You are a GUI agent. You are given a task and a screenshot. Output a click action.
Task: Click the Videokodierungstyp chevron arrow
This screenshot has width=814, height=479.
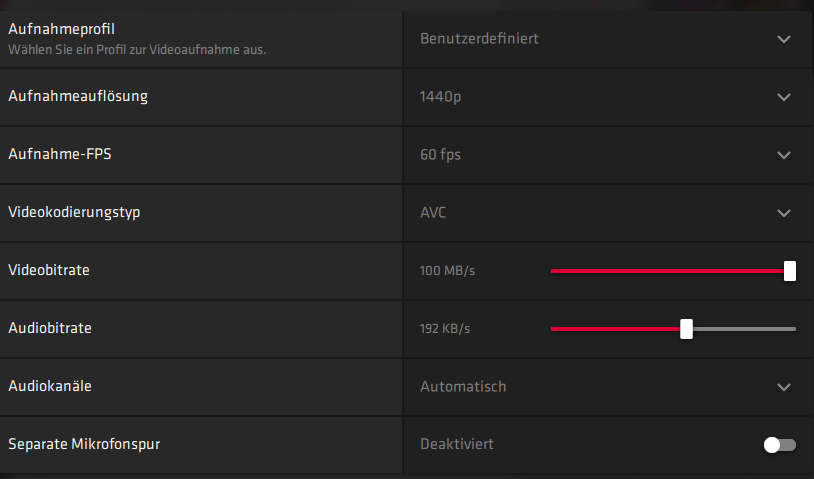(x=784, y=213)
